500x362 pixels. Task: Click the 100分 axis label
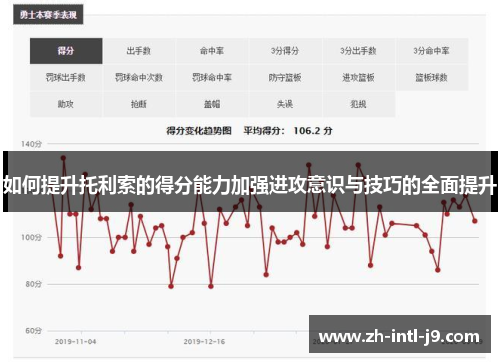pos(32,237)
